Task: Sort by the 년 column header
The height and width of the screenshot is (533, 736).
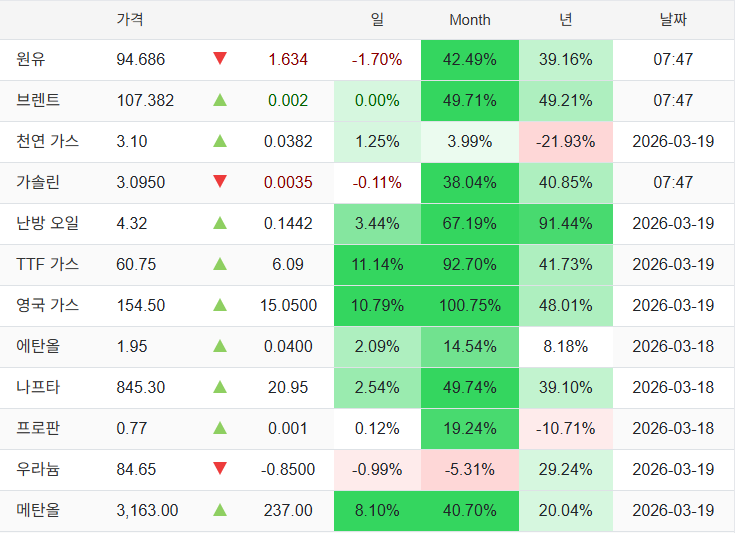Action: (x=566, y=19)
